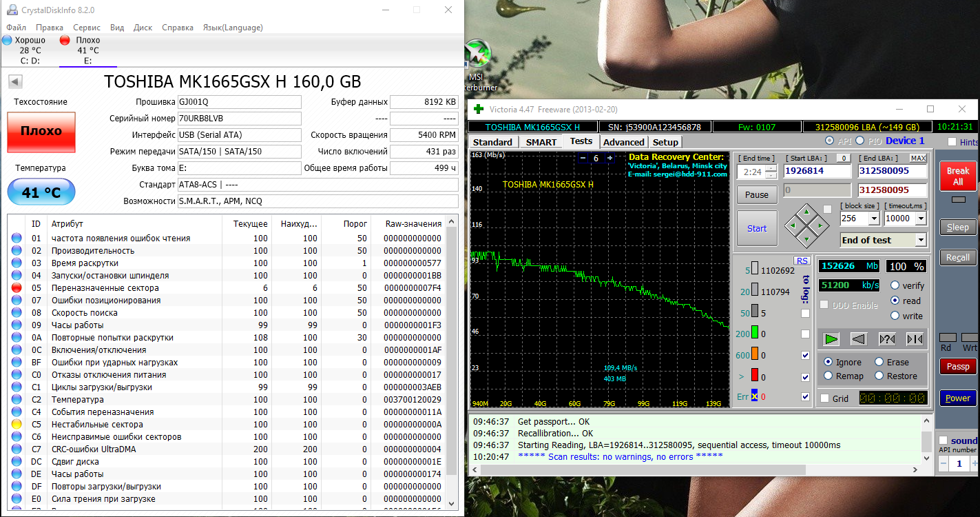Open the Диск menu
The height and width of the screenshot is (517, 980).
tap(143, 28)
